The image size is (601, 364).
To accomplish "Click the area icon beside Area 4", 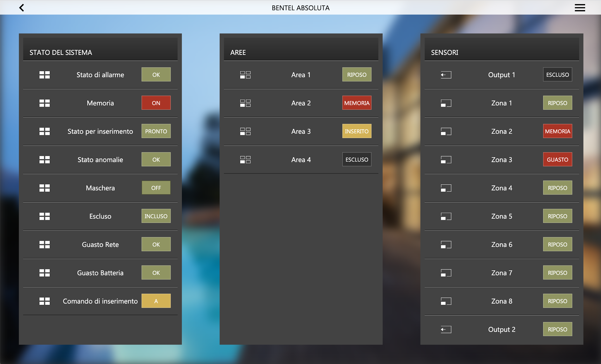I will pos(245,160).
